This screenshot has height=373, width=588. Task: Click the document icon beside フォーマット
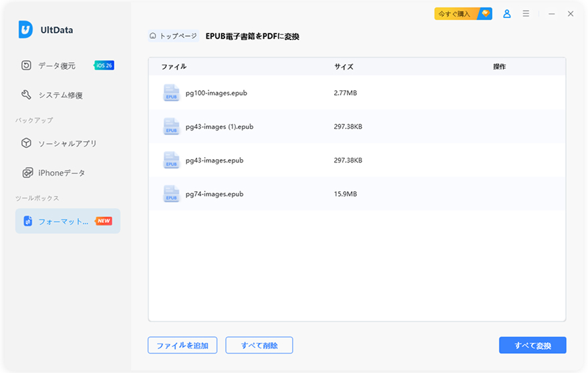[x=28, y=221]
